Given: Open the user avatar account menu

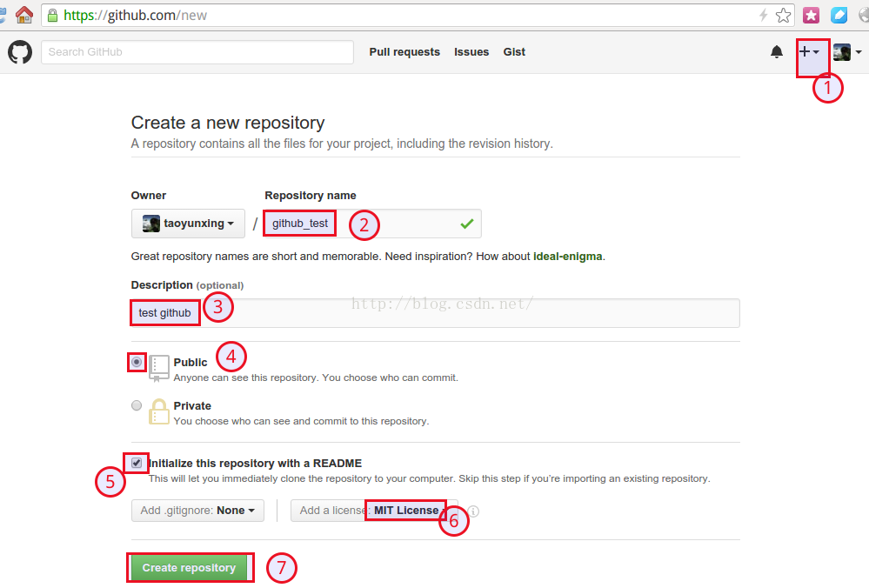Looking at the screenshot, I should point(847,52).
